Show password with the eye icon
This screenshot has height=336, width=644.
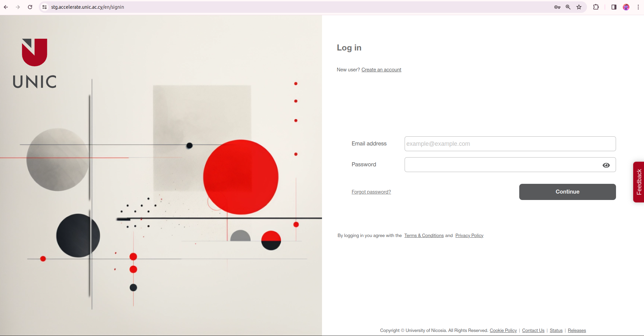click(x=606, y=165)
